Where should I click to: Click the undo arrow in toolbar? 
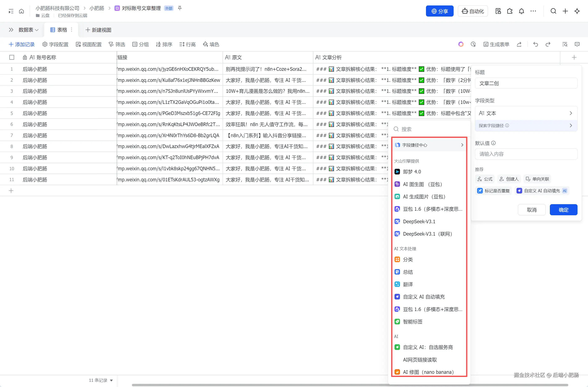pyautogui.click(x=535, y=44)
